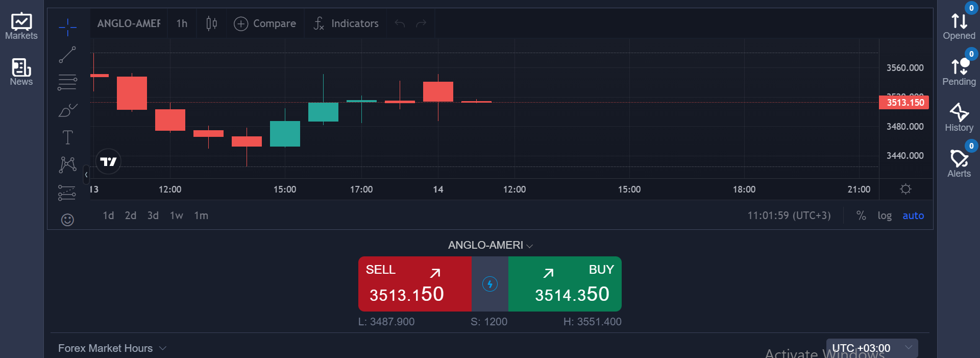Open the History tab

pyautogui.click(x=959, y=117)
